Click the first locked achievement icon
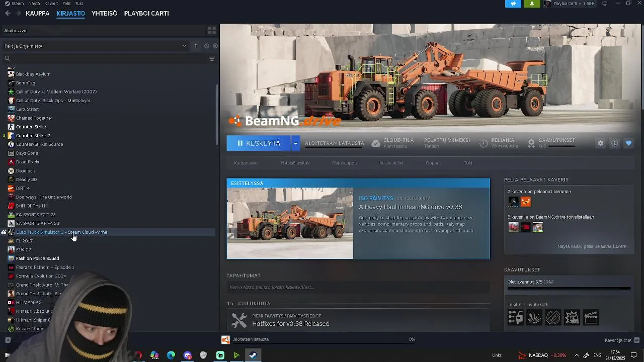 click(515, 317)
